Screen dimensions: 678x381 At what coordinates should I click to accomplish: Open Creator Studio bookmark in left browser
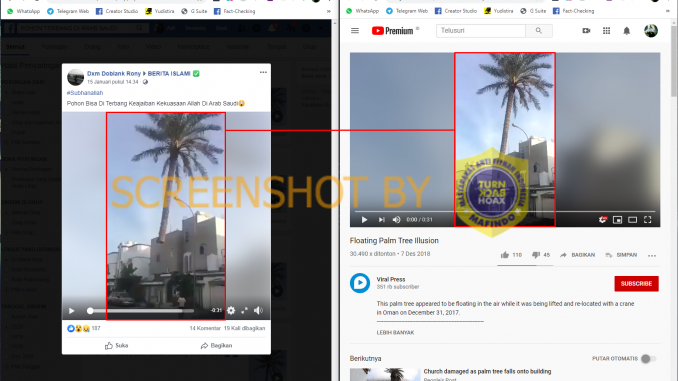pos(117,11)
